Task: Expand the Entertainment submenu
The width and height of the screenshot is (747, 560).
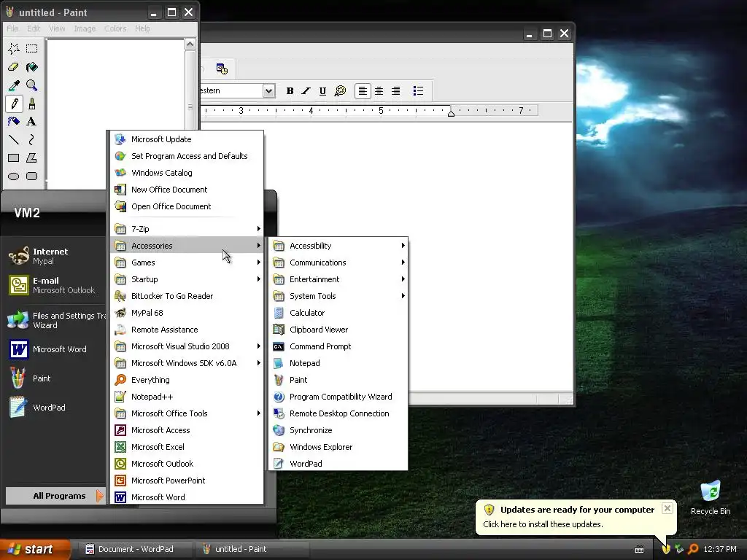Action: pyautogui.click(x=338, y=279)
